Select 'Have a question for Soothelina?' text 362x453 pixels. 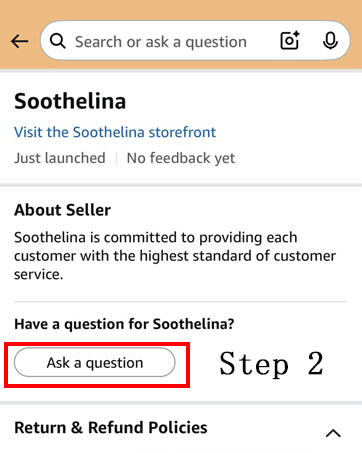124,324
